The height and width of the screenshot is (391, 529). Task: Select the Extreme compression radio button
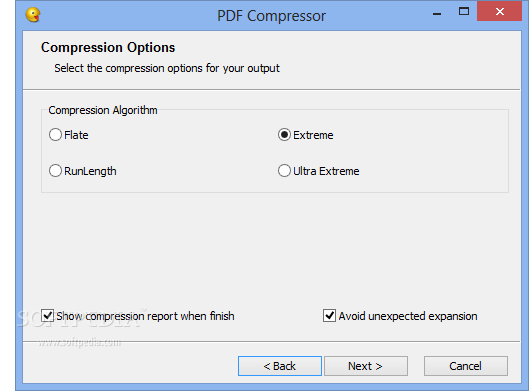[x=284, y=135]
